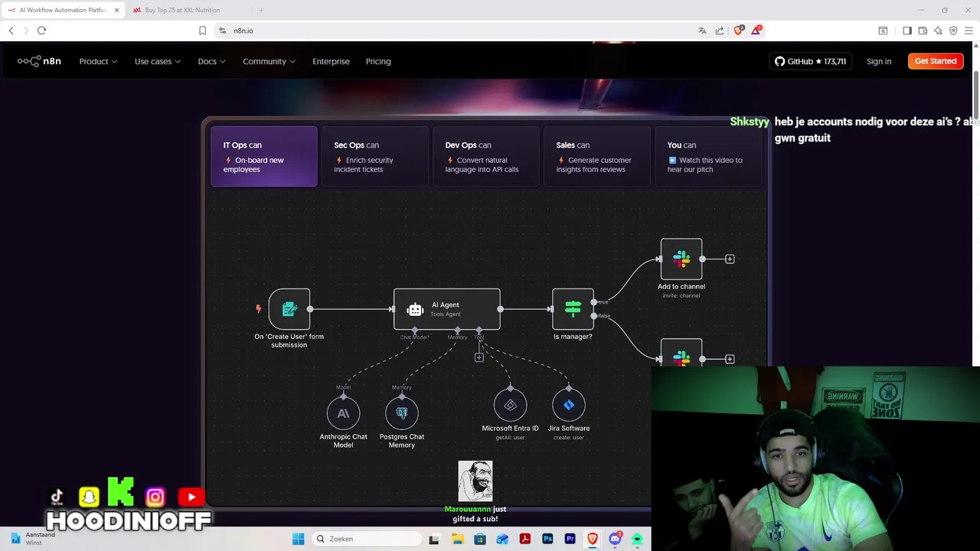The height and width of the screenshot is (551, 980).
Task: Open the Aanstaand Winst taskbar widget
Action: pos(33,539)
